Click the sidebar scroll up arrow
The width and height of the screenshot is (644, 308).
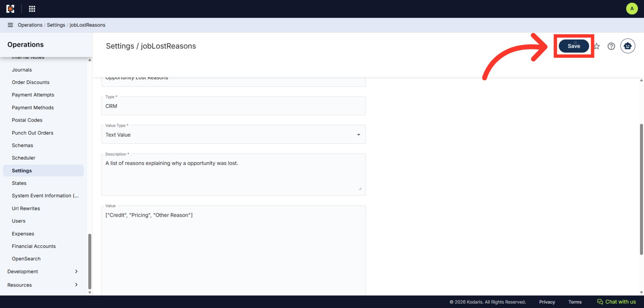(90, 60)
